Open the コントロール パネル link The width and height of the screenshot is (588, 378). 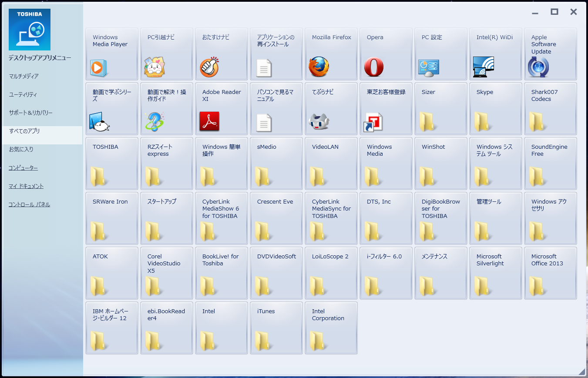click(x=30, y=205)
